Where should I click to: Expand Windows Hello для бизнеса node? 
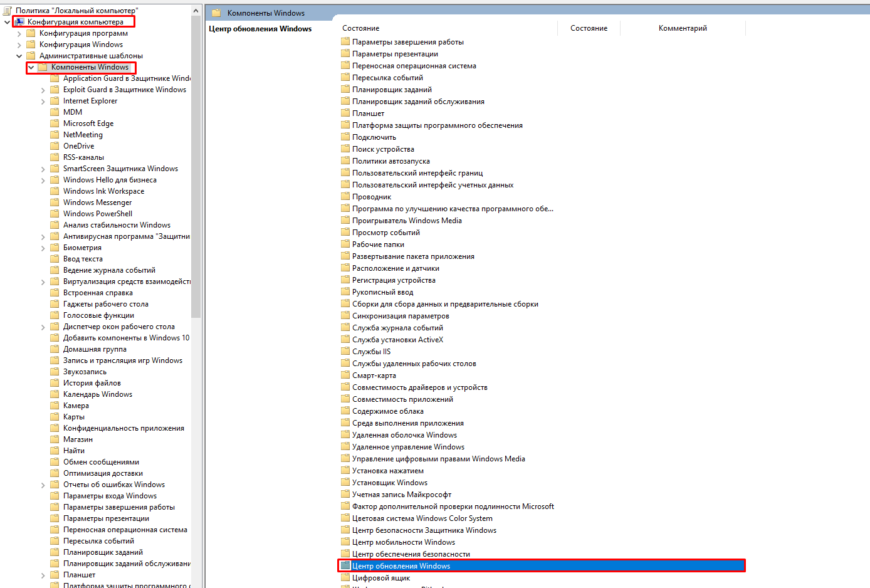coord(43,181)
